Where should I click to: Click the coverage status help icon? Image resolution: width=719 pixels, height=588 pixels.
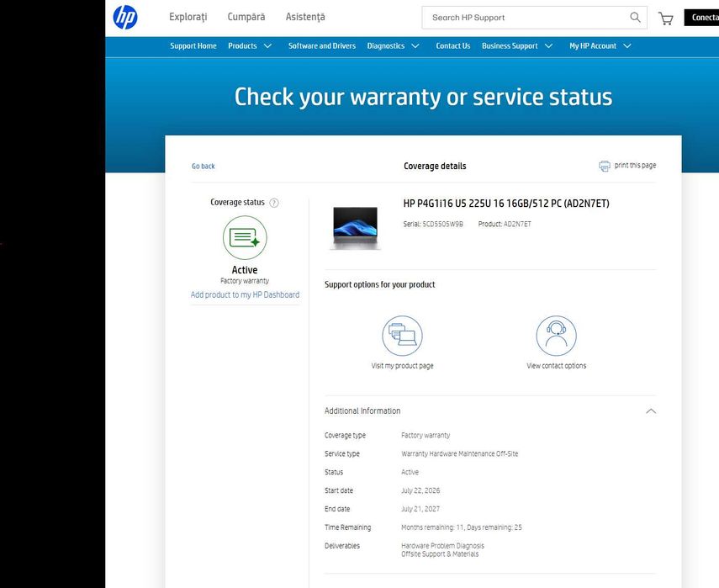coord(274,203)
